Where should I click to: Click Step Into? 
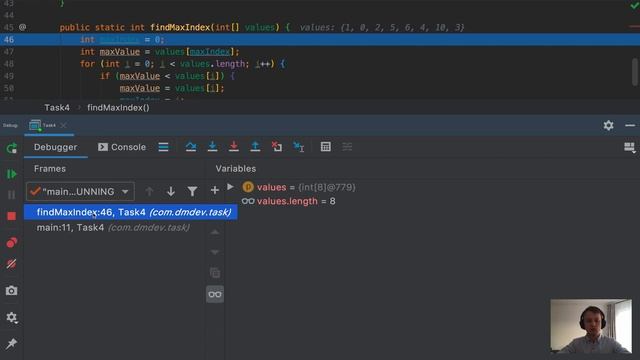212,147
